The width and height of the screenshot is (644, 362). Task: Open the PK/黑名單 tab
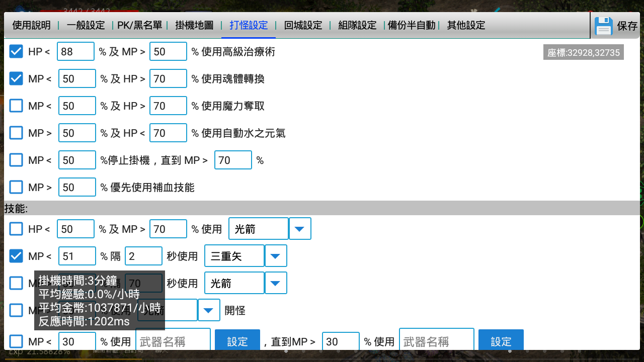point(139,25)
